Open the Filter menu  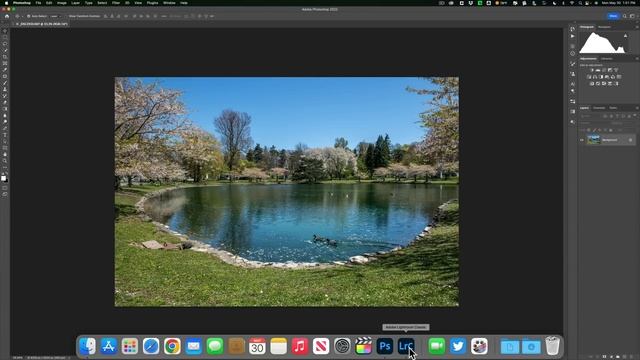tap(116, 3)
